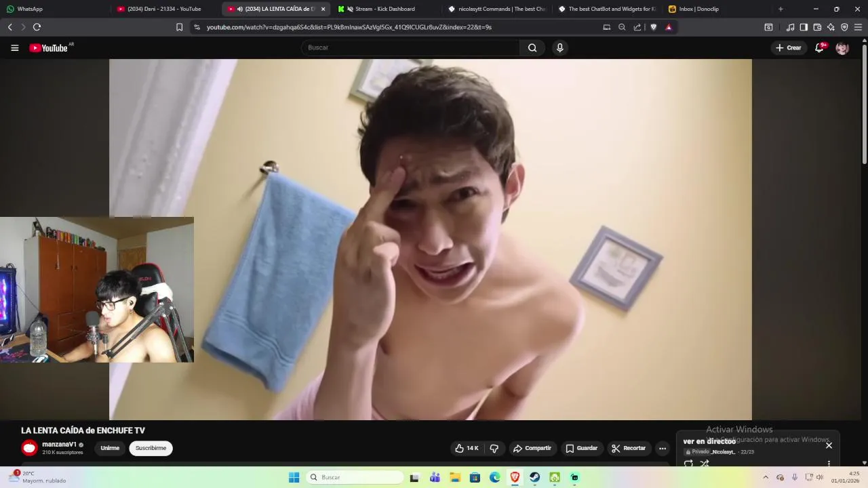Click the Unirme join button
868x488 pixels.
110,448
